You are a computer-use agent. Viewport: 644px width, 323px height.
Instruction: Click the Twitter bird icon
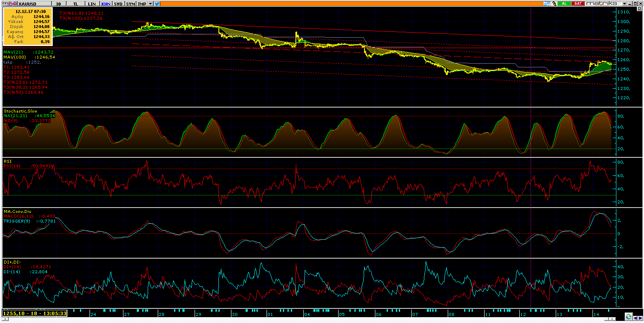[157, 3]
